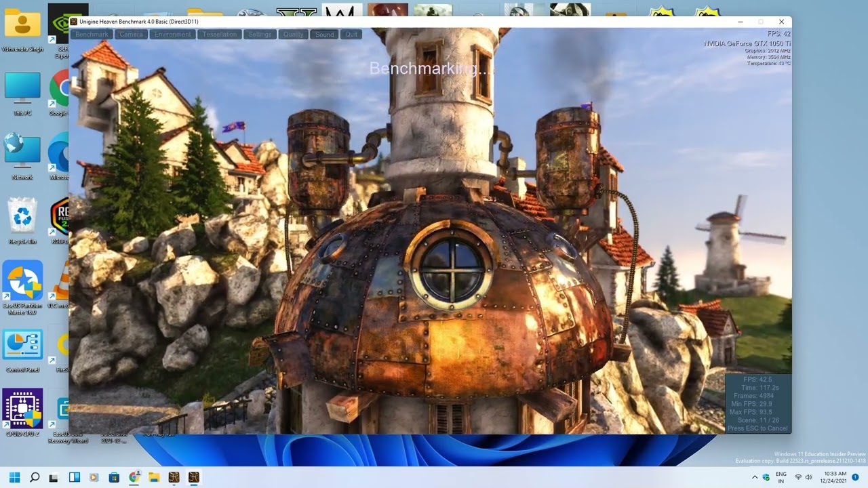Open the volume speaker tray icon

pyautogui.click(x=809, y=477)
